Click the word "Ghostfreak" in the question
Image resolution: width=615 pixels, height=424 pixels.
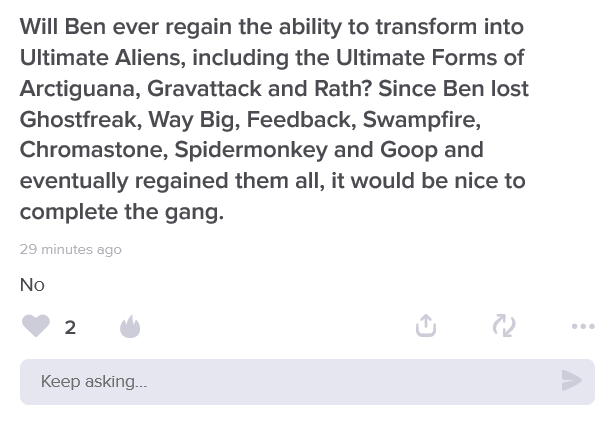click(x=78, y=119)
